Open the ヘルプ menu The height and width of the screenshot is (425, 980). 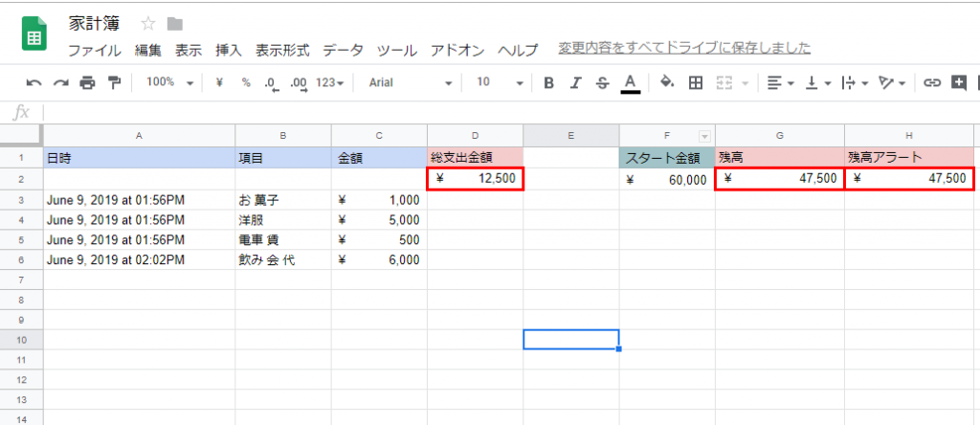518,51
